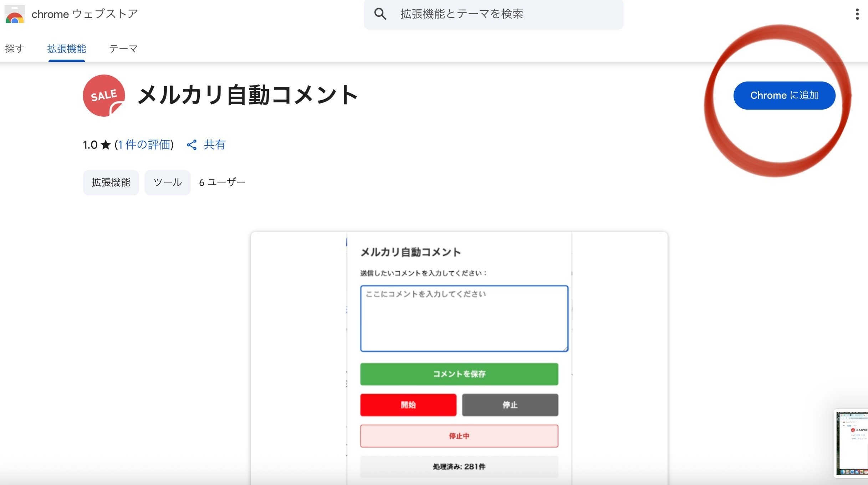Select the ツール category chip
The image size is (868, 485).
(x=167, y=182)
